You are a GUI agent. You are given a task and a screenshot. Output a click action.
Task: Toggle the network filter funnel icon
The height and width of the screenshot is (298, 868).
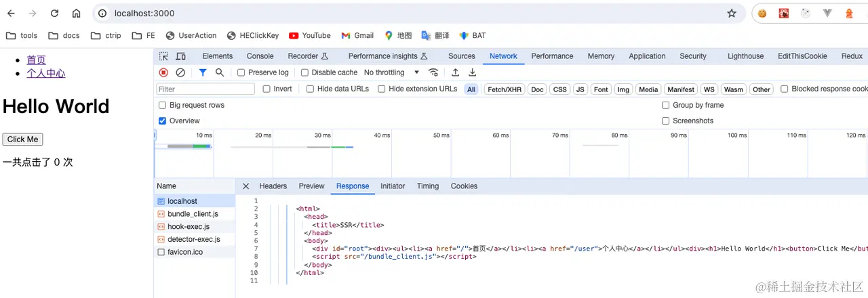203,72
